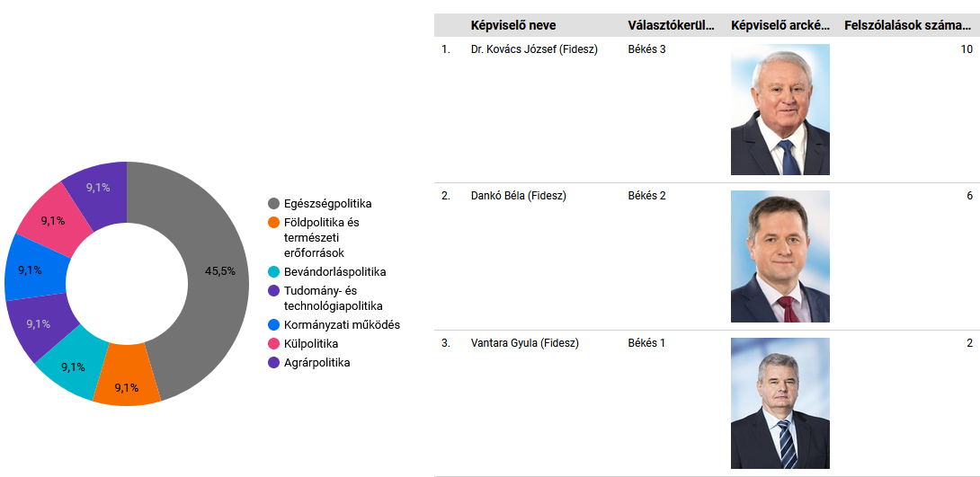Sort by Képviselő neve column header
980x477 pixels.
pos(513,25)
